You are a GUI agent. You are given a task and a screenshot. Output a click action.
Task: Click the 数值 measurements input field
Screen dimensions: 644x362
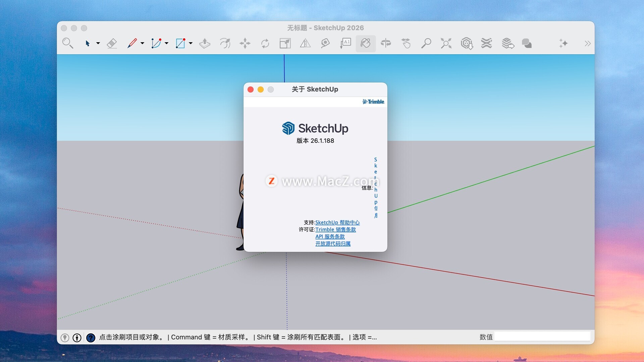tap(542, 337)
